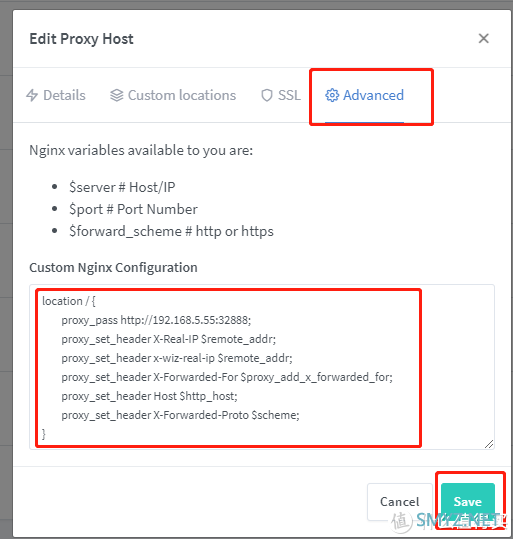Click the proxy_pass http://192.168.5.55:32888 line
Viewport: 513px width, 539px height.
click(x=156, y=320)
